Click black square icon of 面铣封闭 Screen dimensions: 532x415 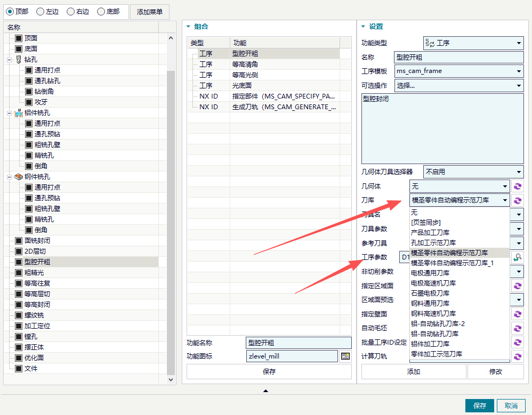[19, 241]
